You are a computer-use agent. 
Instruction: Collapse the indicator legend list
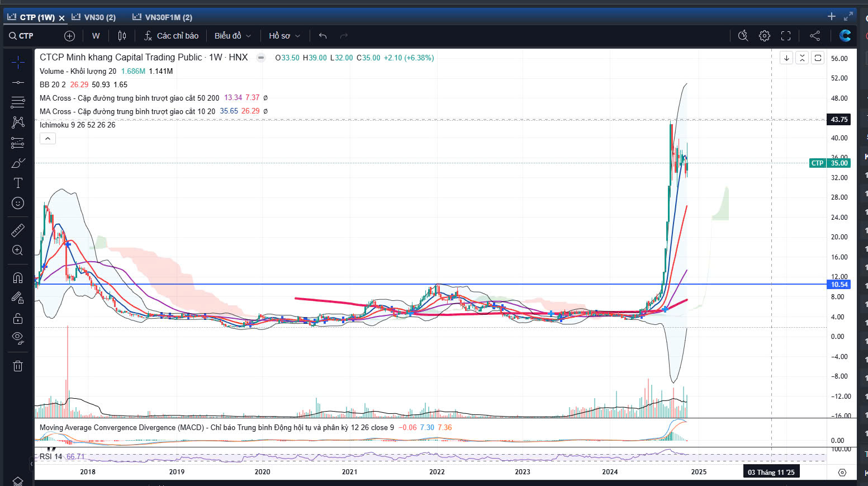pyautogui.click(x=48, y=139)
